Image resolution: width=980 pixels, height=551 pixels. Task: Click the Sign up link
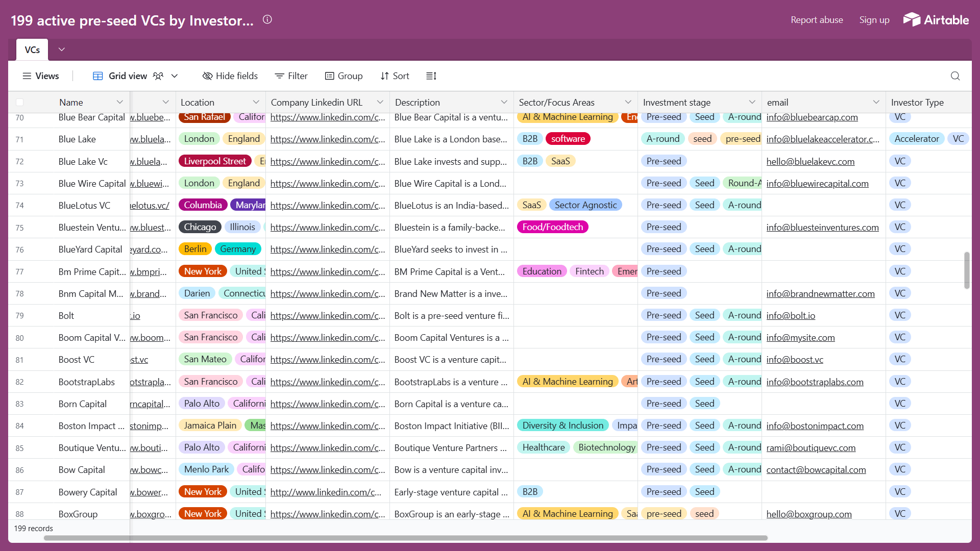(x=874, y=20)
